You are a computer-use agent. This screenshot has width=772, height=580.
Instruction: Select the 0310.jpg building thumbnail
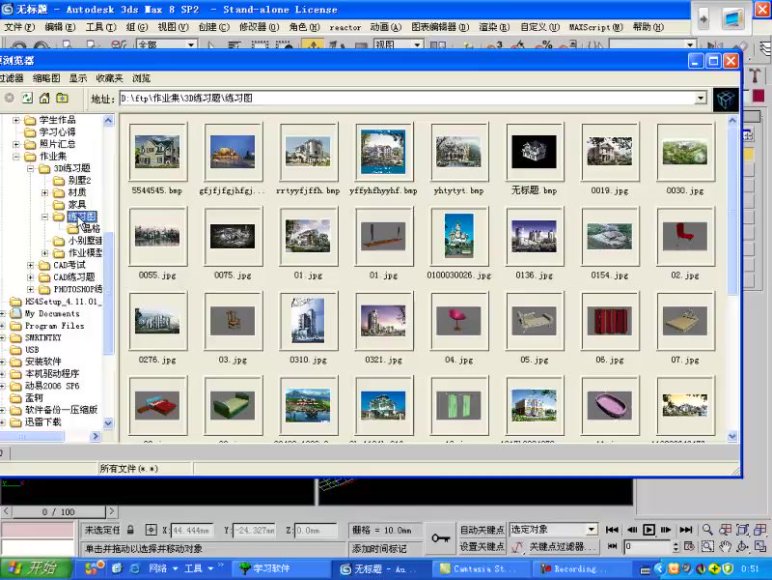pos(308,321)
